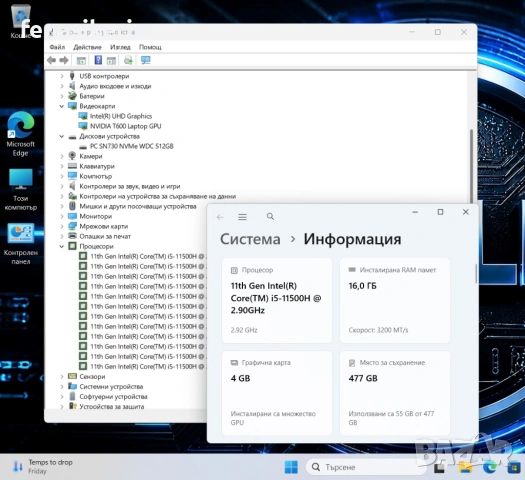Select the Софтуерни устройства entry

point(114,397)
